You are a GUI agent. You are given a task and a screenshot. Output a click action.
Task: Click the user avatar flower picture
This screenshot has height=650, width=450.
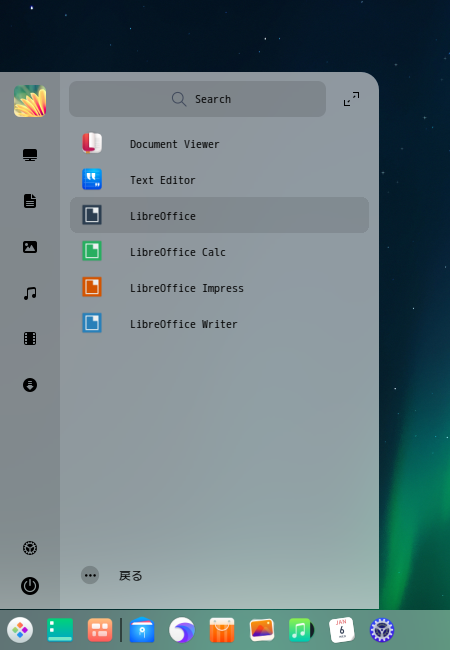coord(30,101)
